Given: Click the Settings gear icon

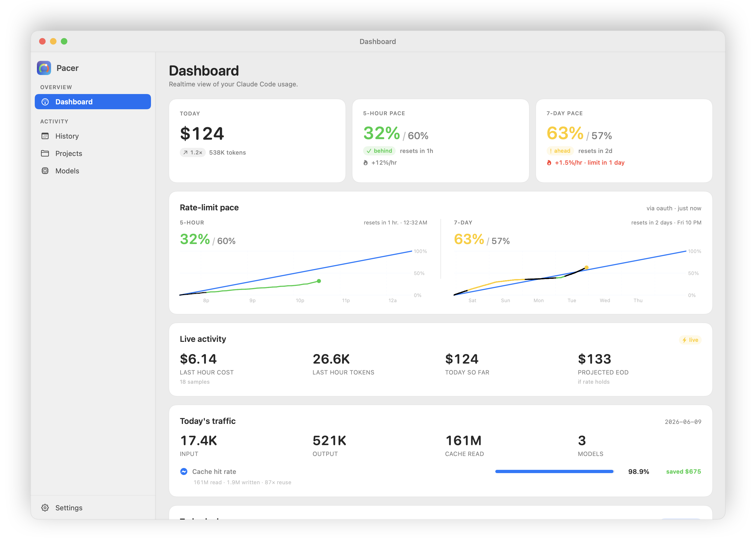Looking at the screenshot, I should [45, 508].
